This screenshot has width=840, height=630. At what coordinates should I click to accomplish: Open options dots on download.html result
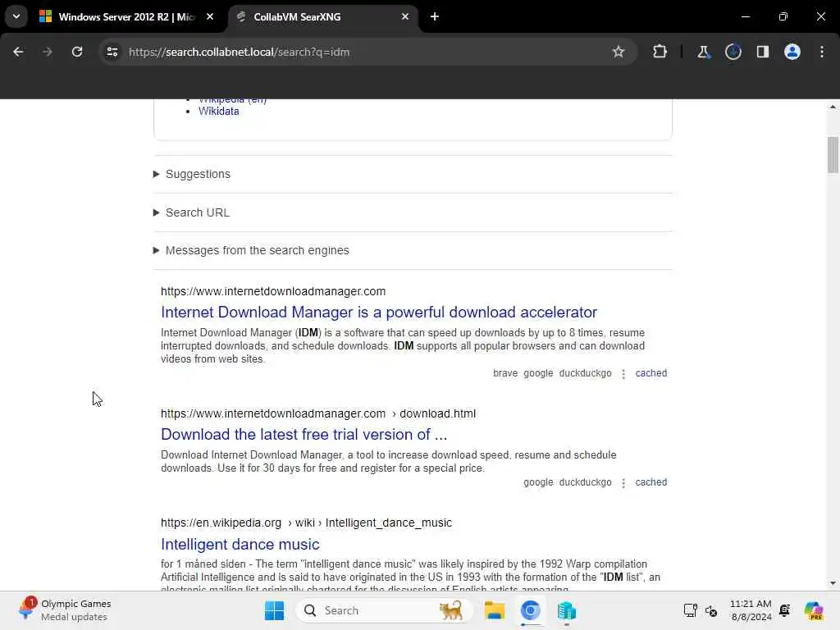pyautogui.click(x=623, y=482)
